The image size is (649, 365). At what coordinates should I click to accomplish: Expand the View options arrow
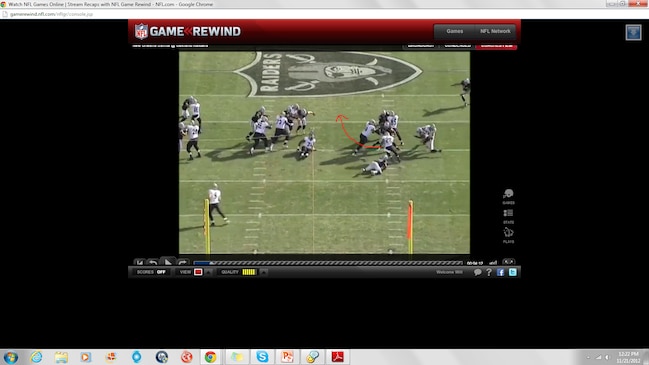point(209,272)
